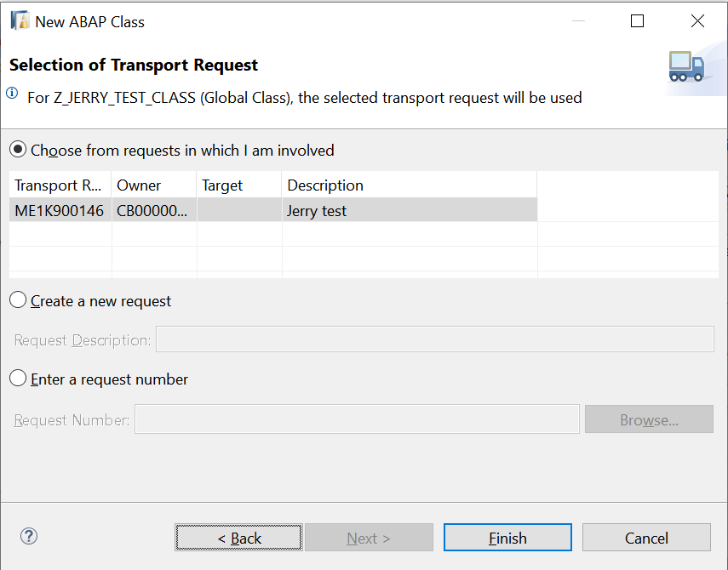Maximize the New ABAP Class window
Screen dimensions: 728x570
click(x=637, y=21)
